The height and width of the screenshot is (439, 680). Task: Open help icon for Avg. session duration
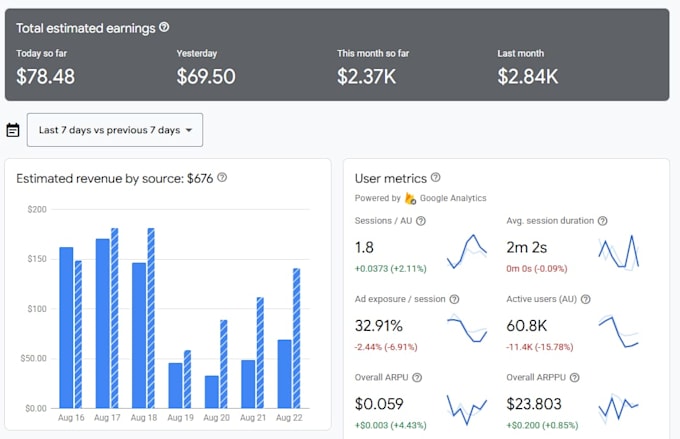click(x=602, y=221)
